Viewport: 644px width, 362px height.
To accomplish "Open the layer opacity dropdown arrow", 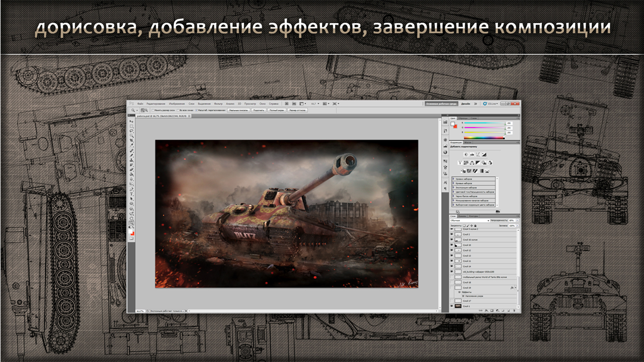I will pyautogui.click(x=517, y=220).
